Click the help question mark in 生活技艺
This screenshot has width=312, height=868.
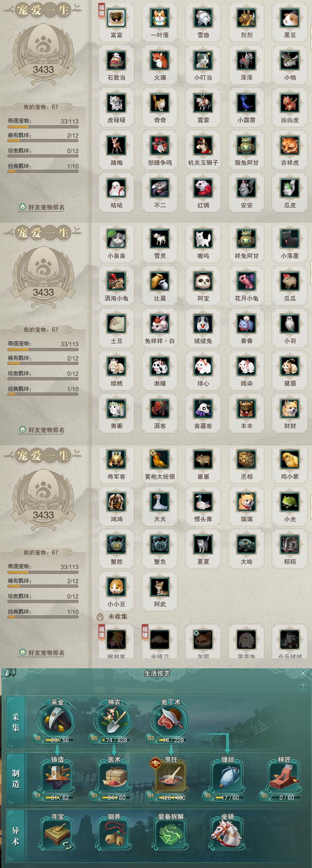(302, 687)
